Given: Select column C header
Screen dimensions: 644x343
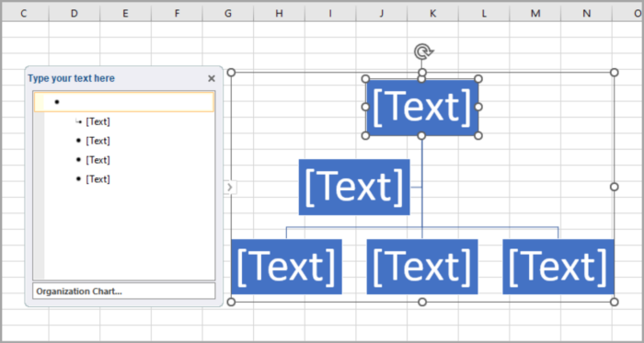Looking at the screenshot, I should coord(24,14).
